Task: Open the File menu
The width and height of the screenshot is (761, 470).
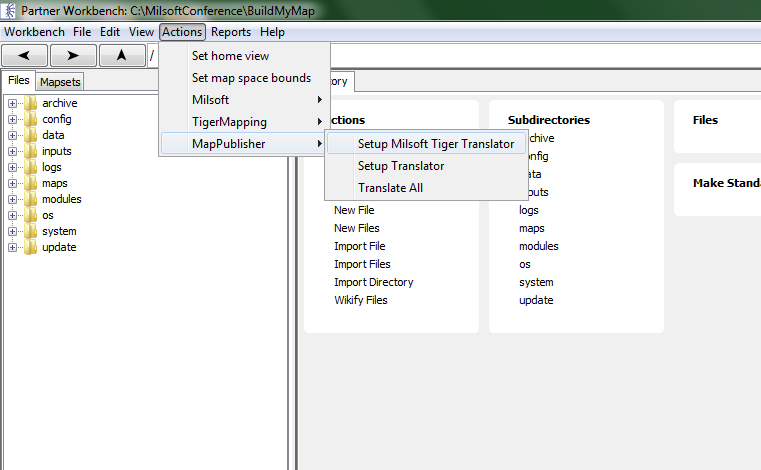Action: pos(82,32)
